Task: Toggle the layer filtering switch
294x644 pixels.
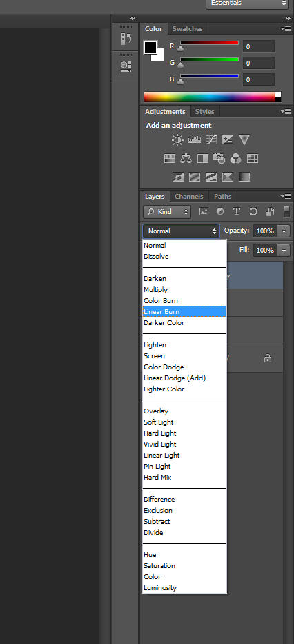Action: pyautogui.click(x=287, y=211)
